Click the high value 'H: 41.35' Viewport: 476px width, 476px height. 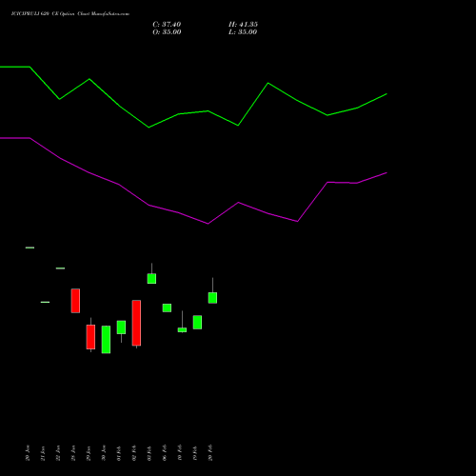[243, 25]
